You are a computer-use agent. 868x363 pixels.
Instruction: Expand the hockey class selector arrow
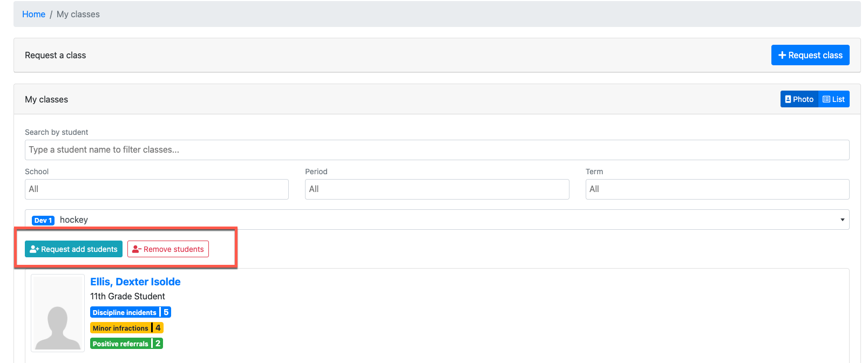(x=842, y=220)
